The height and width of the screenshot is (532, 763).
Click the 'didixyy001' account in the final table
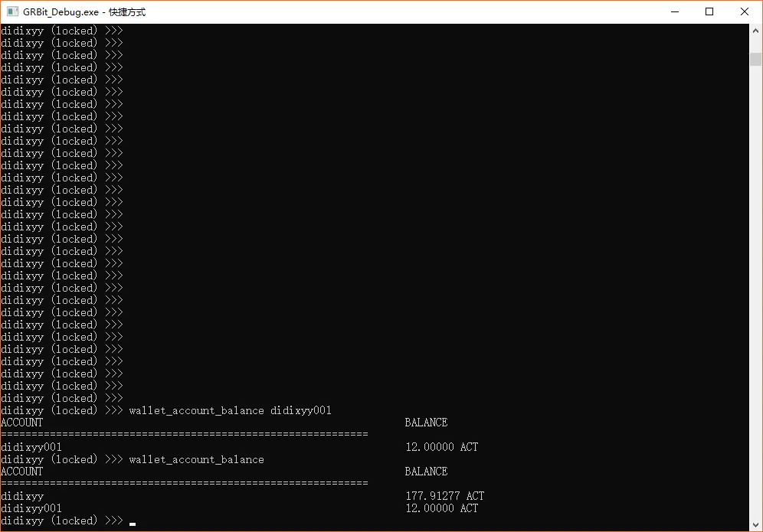coord(31,508)
